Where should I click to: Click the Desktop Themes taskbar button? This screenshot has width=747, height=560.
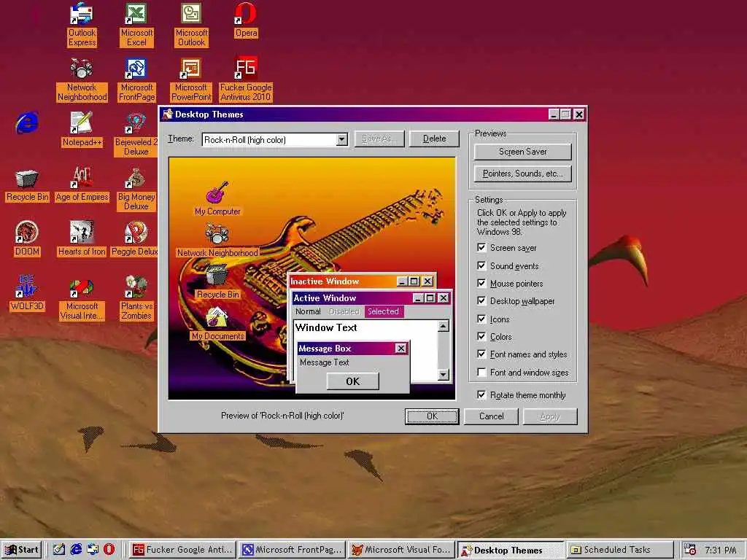point(511,550)
